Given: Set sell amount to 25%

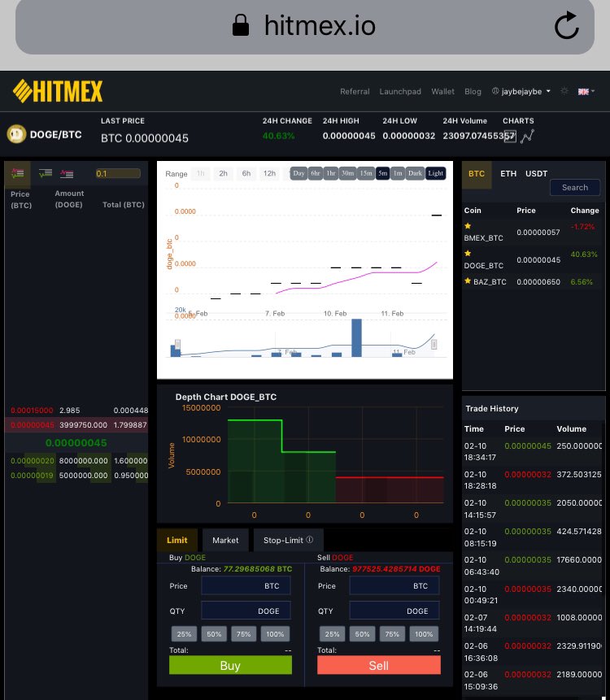Looking at the screenshot, I should pyautogui.click(x=332, y=634).
